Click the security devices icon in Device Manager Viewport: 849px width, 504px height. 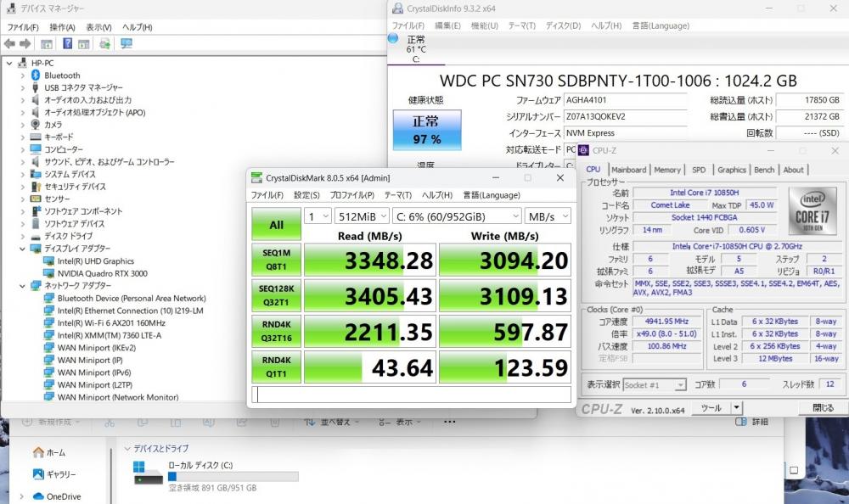(36, 187)
